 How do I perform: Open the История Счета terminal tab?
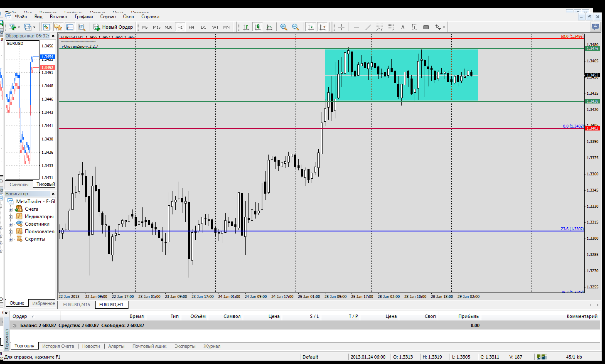point(58,346)
